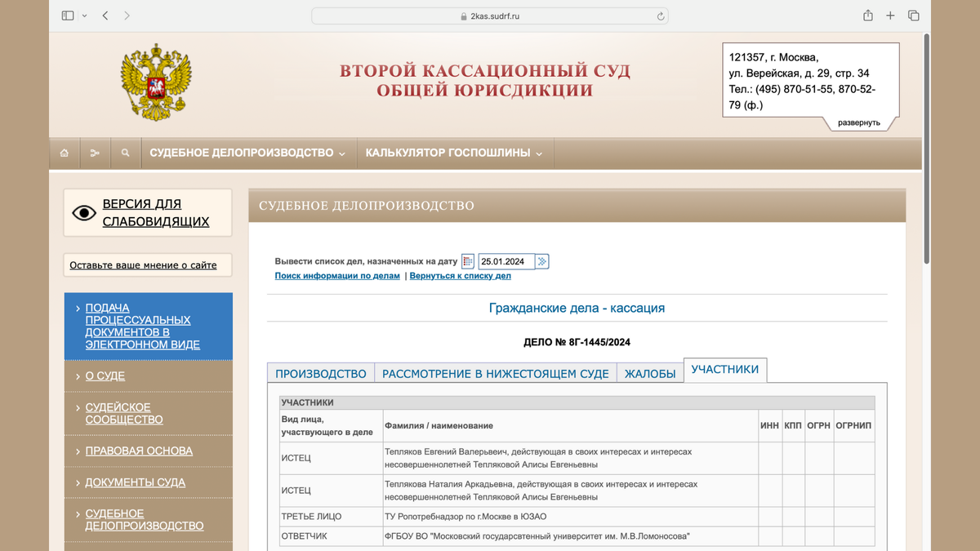Follow the Поиск информации по делам link
This screenshot has height=551, width=980.
pos(337,276)
